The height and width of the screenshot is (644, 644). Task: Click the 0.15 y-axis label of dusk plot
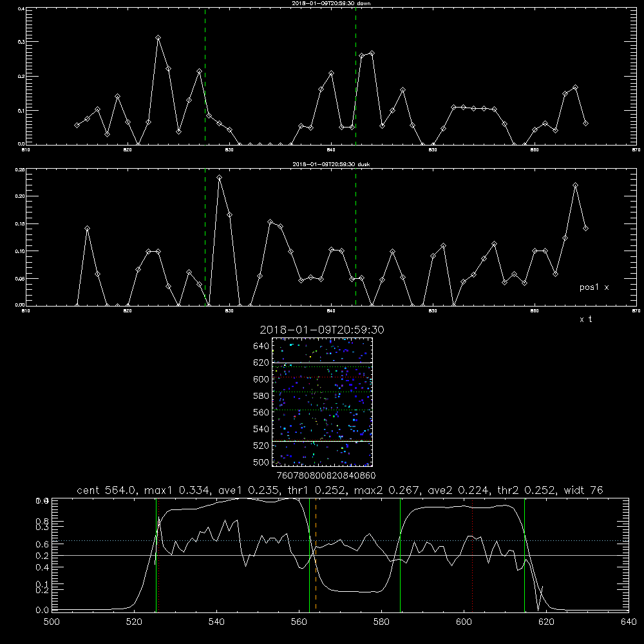point(20,224)
